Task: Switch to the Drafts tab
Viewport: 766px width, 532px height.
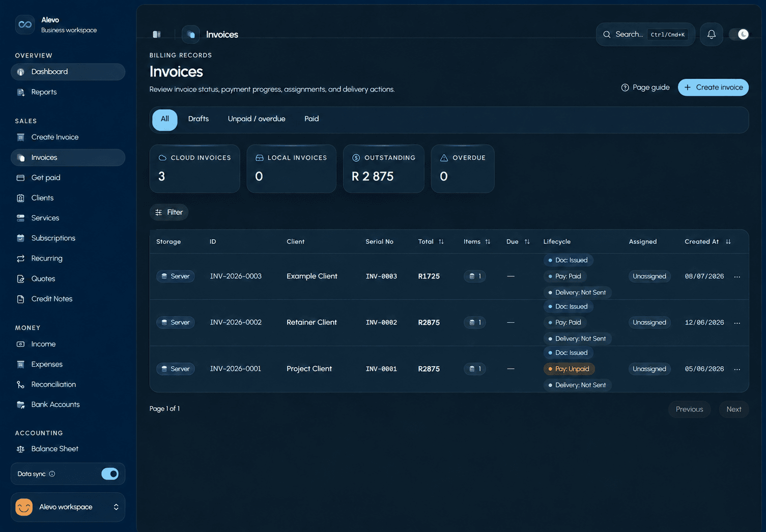Action: [198, 119]
